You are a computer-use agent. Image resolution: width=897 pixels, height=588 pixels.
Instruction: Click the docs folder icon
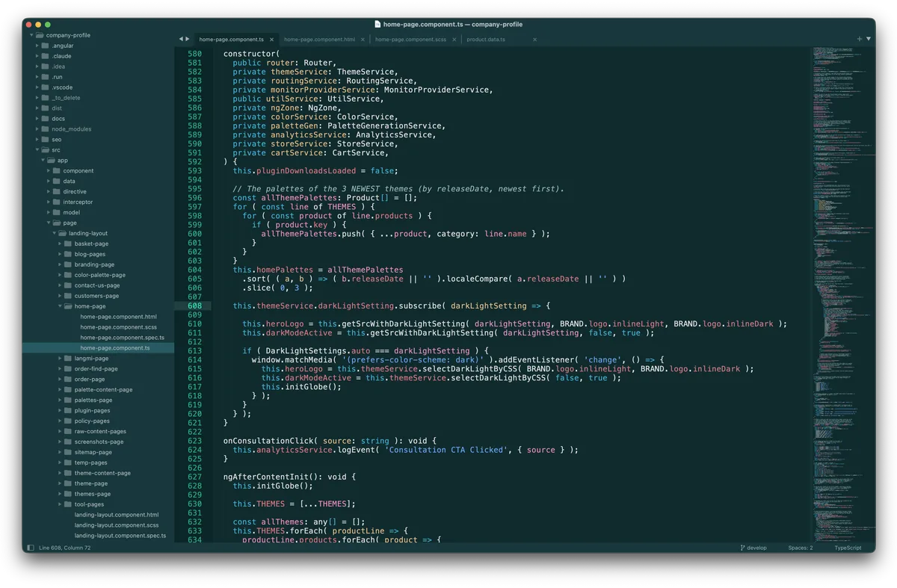click(x=46, y=119)
